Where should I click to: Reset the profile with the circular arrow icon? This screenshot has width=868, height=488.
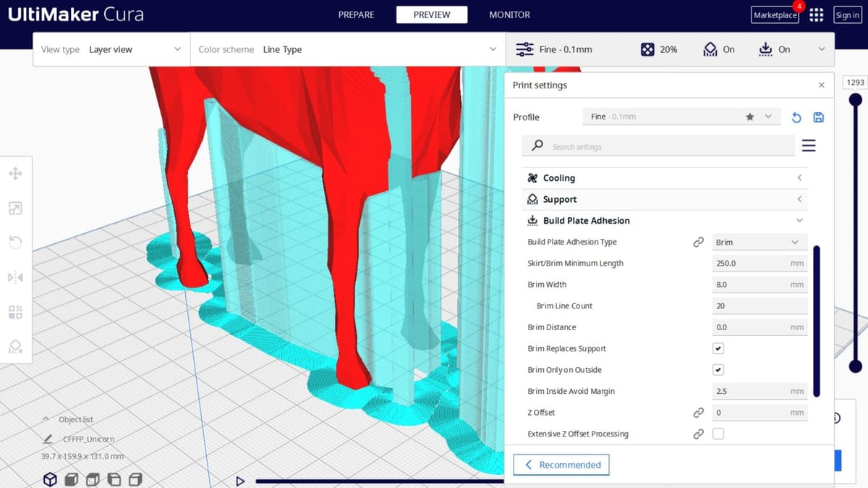click(796, 117)
